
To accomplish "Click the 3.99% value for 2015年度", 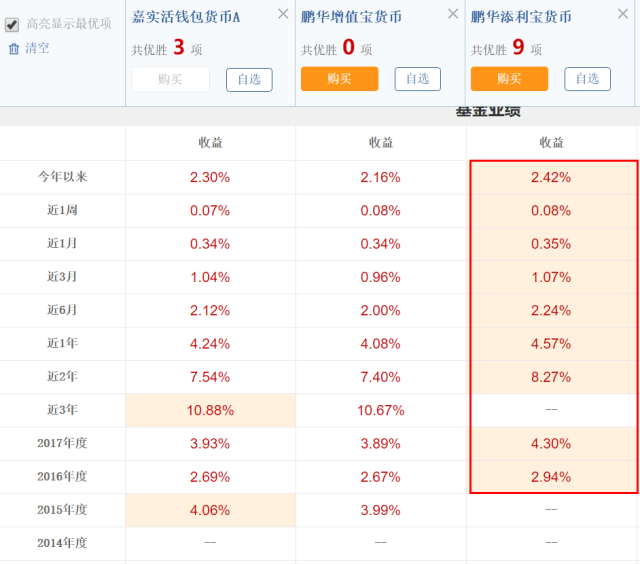I will click(x=380, y=511).
